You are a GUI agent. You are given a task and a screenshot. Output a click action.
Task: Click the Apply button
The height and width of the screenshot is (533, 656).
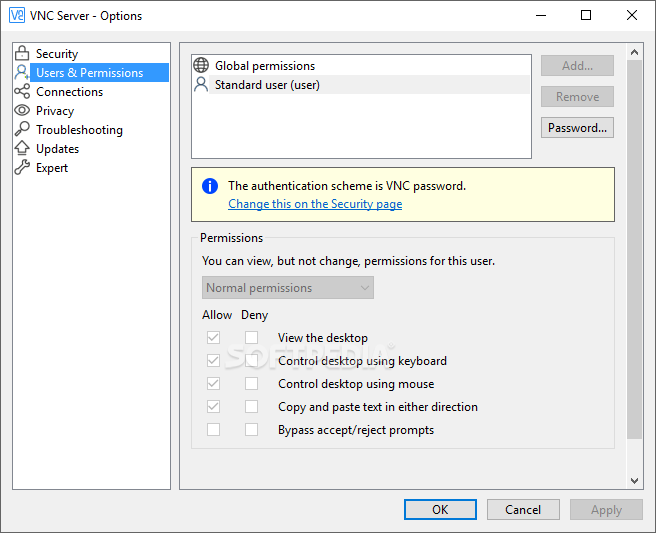pyautogui.click(x=606, y=510)
